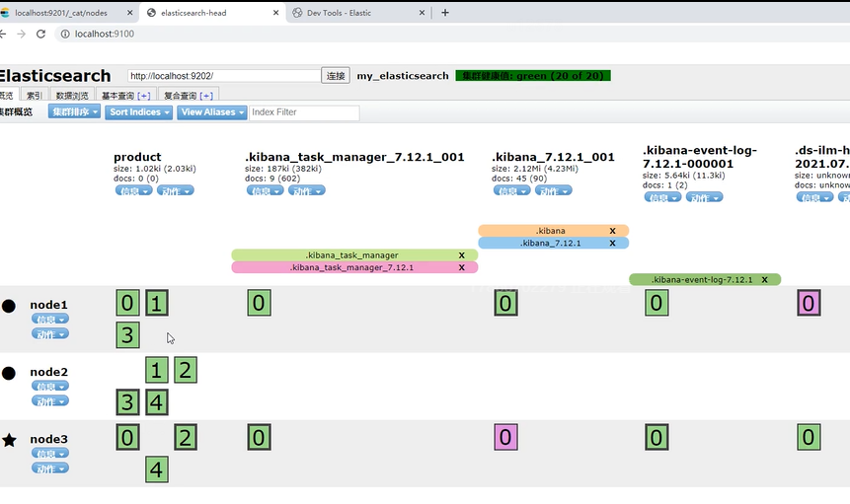Viewport: 850px width, 504px height.
Task: Add a new 复合查询 tab with [+]
Action: tap(206, 96)
